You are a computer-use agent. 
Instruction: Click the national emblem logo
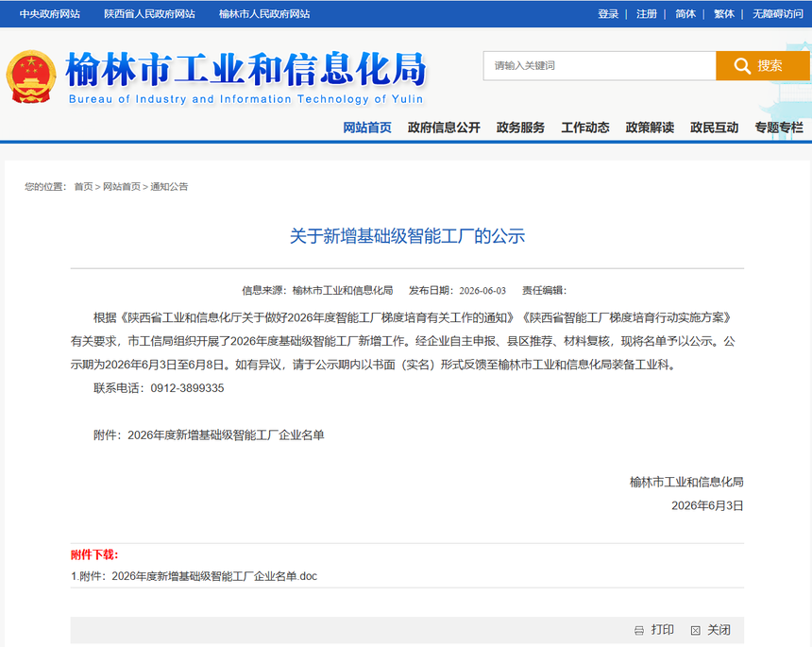(x=31, y=77)
